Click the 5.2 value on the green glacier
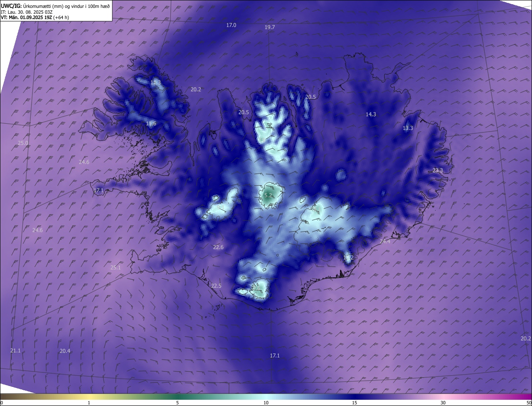 pos(268,195)
